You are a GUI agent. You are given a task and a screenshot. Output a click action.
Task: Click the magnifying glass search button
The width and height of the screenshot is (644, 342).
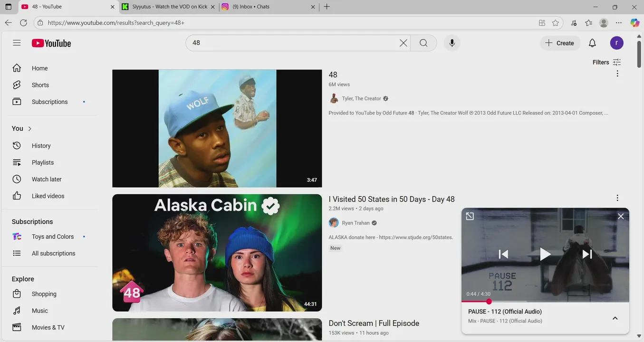click(423, 43)
